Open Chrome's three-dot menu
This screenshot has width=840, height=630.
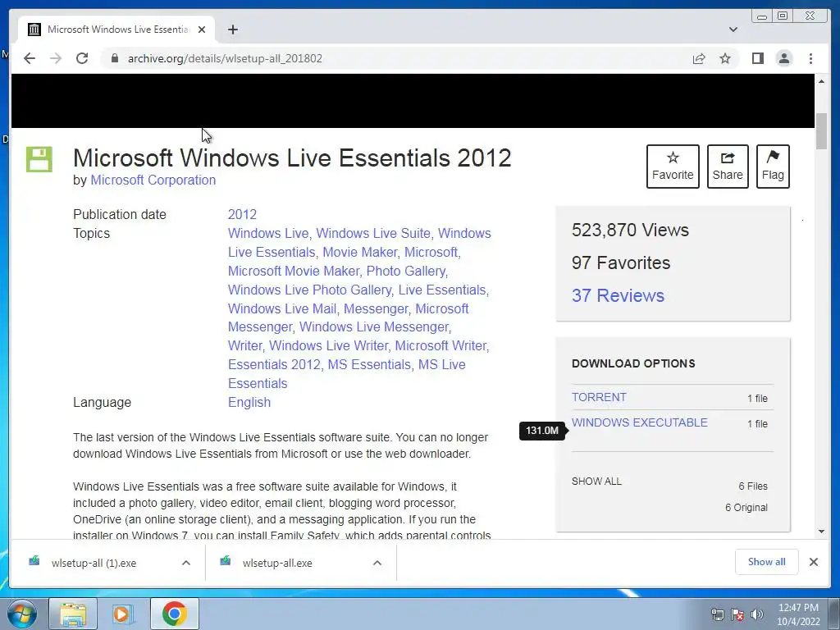pyautogui.click(x=810, y=58)
